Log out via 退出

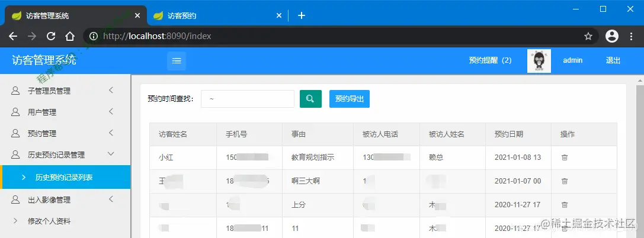(613, 60)
